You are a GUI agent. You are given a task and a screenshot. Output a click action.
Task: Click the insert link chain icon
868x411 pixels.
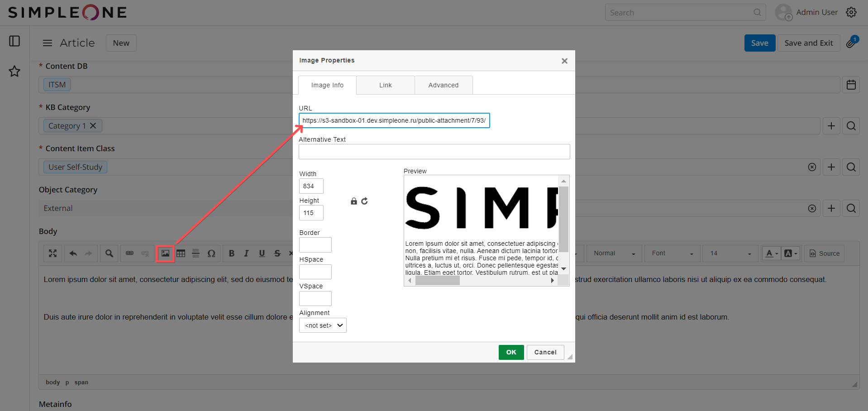pyautogui.click(x=129, y=253)
